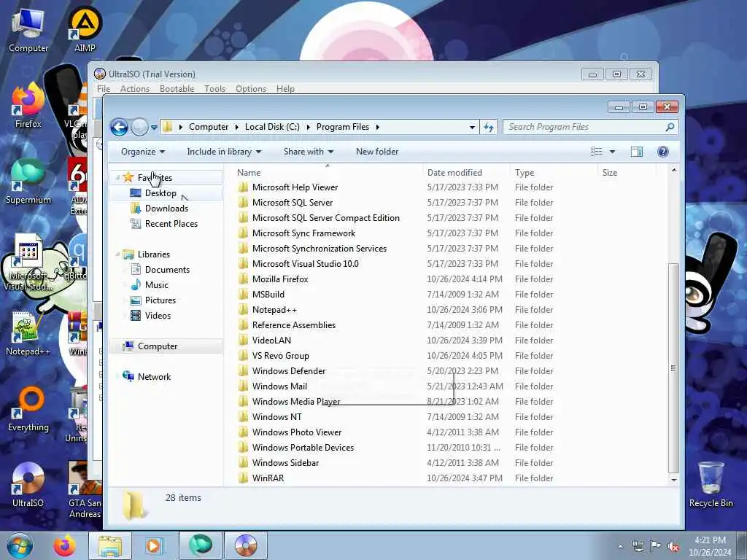The image size is (747, 560).
Task: Open UltraISO Actions menu
Action: [135, 89]
